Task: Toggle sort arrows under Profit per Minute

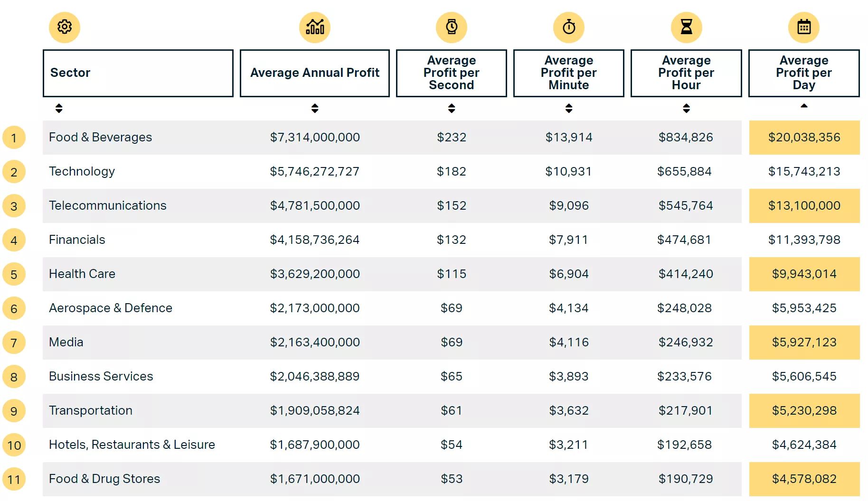Action: (569, 108)
